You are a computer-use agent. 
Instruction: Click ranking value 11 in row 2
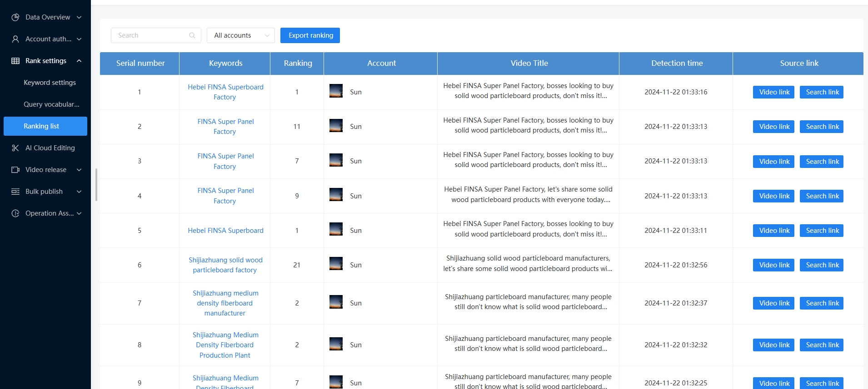297,127
